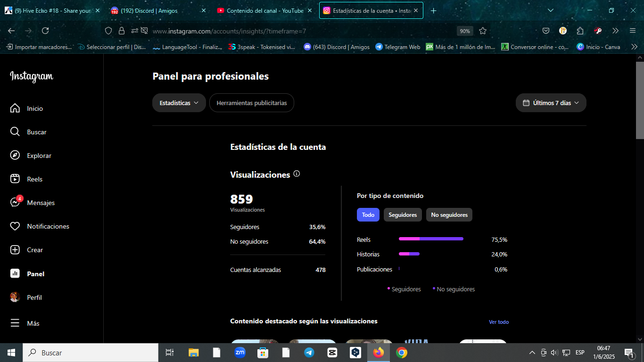
Task: Select the Seguidores content filter button
Action: (x=403, y=215)
